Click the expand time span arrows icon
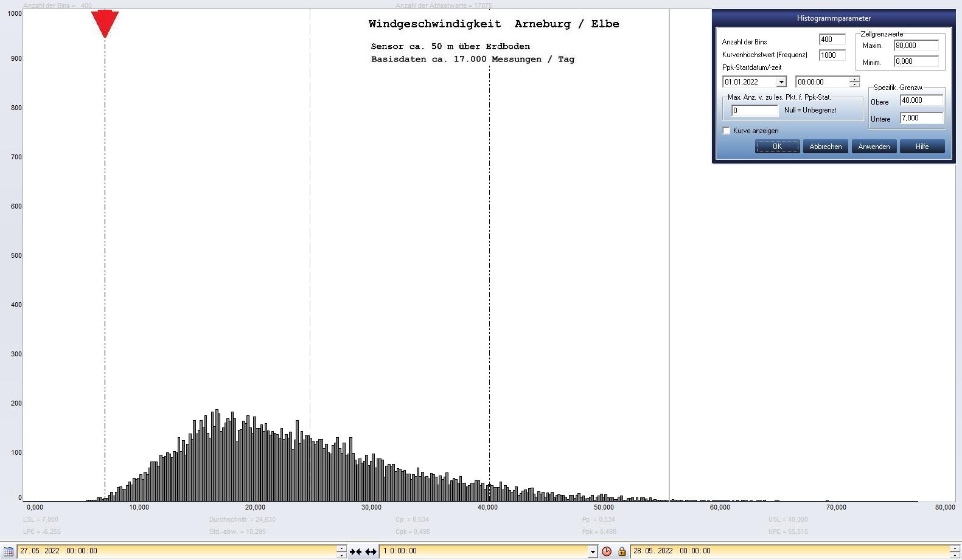 tap(371, 551)
